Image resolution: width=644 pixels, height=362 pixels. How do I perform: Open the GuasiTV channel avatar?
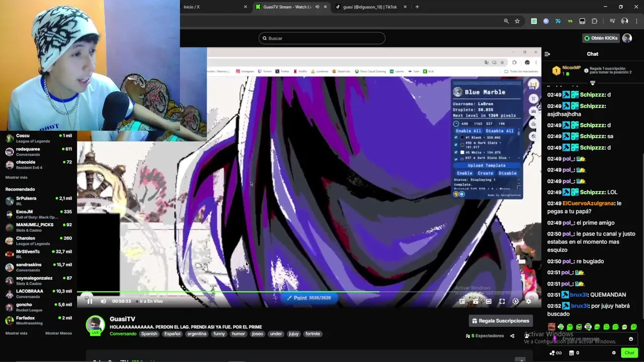click(95, 325)
